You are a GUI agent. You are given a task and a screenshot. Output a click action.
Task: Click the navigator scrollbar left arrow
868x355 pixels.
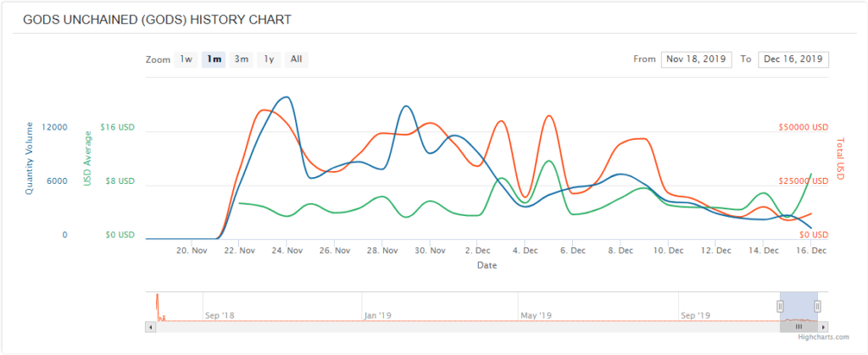(150, 327)
